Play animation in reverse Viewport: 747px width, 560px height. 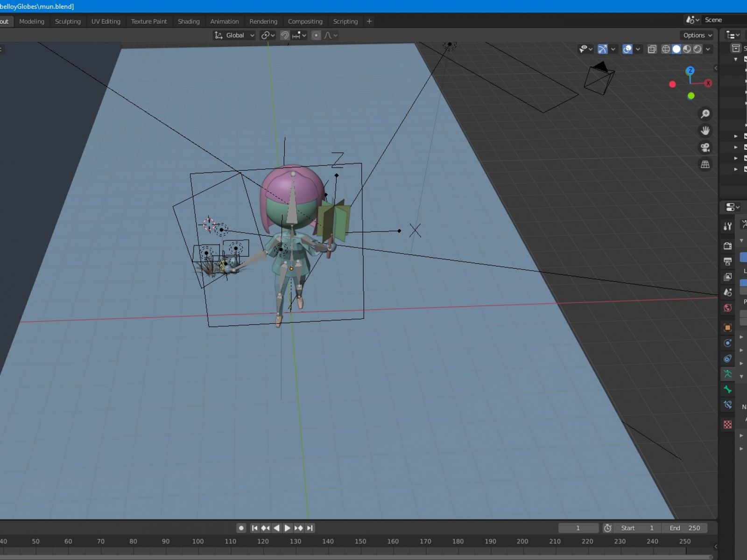tap(276, 528)
